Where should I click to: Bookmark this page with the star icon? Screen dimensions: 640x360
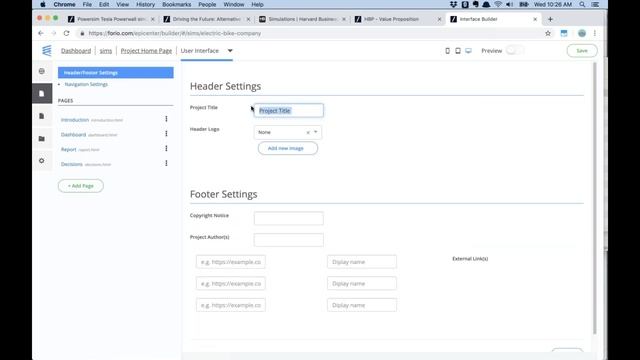[548, 33]
